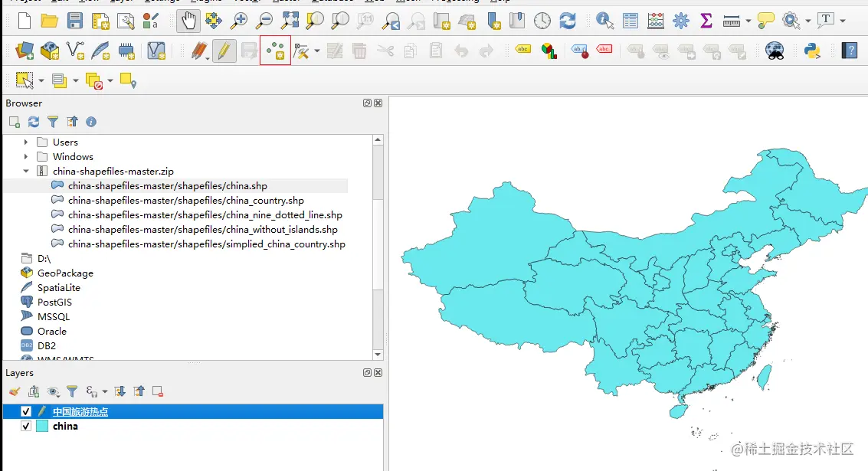The width and height of the screenshot is (868, 471).
Task: Open the Style Manager
Action: pyautogui.click(x=151, y=21)
